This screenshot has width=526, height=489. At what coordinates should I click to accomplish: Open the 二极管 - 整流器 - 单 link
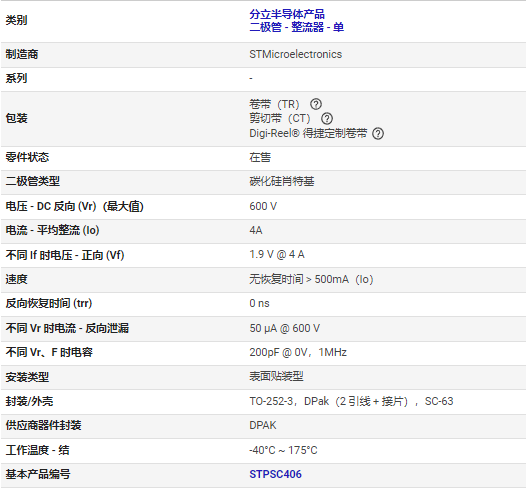pyautogui.click(x=297, y=27)
